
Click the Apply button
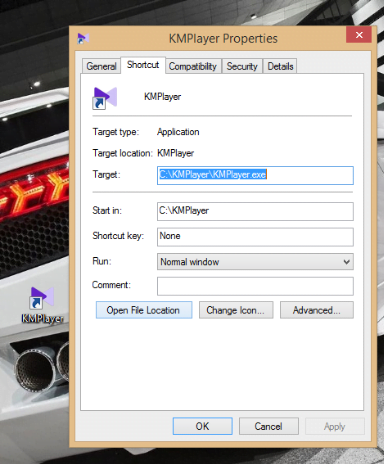[335, 426]
